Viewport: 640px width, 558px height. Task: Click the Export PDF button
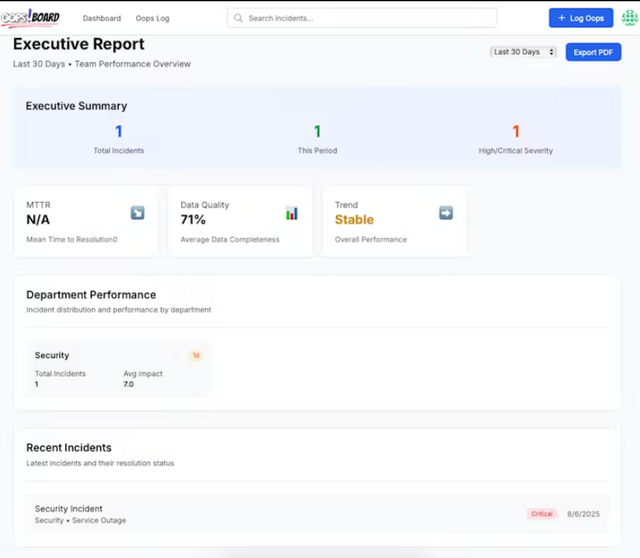(593, 52)
